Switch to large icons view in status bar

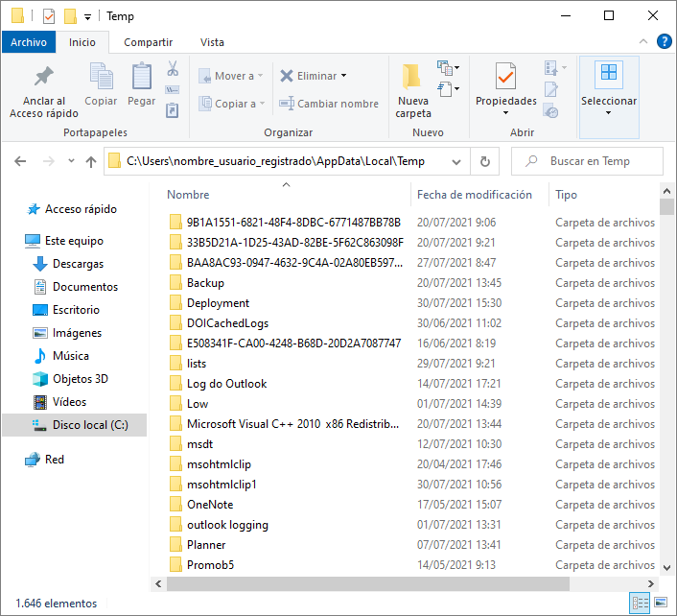661,603
